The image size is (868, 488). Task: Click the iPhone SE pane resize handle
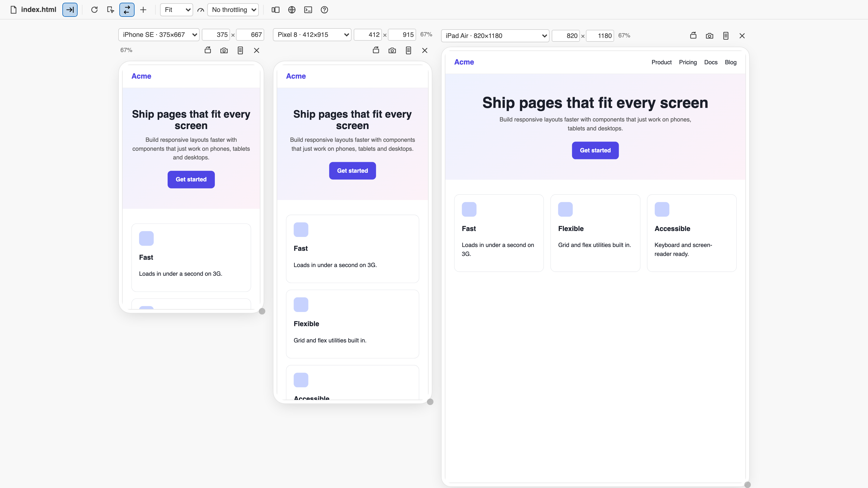[x=262, y=311]
